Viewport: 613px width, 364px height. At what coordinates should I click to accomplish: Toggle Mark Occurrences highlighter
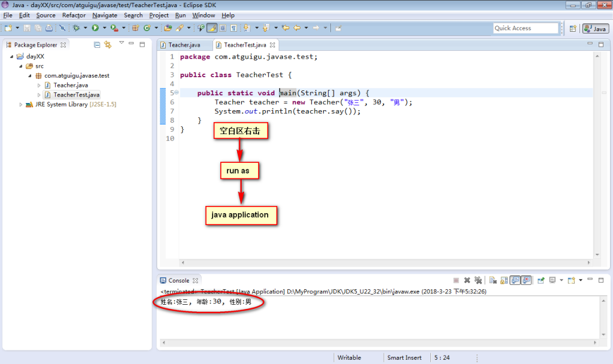tap(211, 28)
